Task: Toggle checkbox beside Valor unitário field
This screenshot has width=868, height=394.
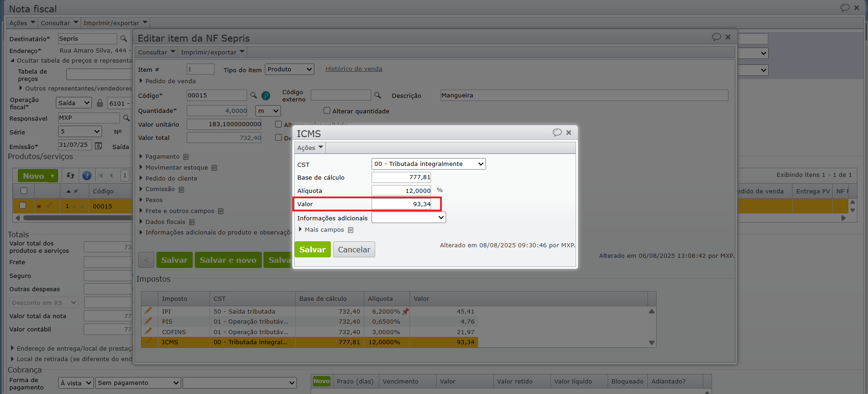Action: tap(278, 124)
